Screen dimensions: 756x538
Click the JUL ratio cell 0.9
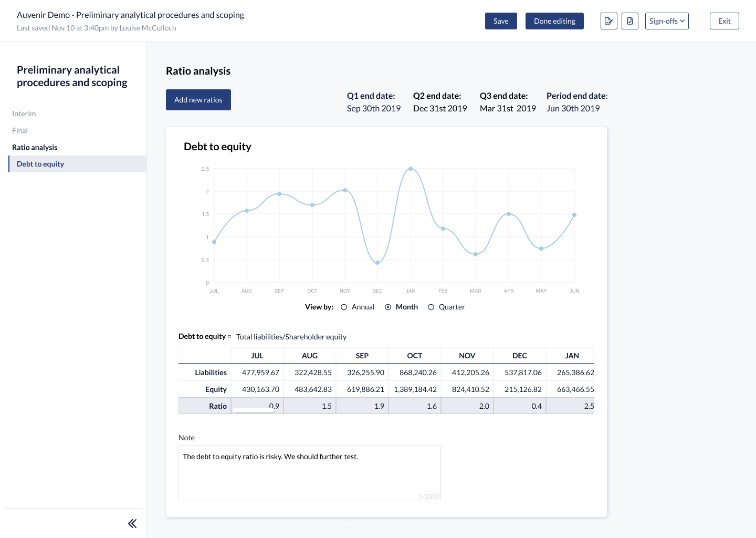pyautogui.click(x=257, y=406)
